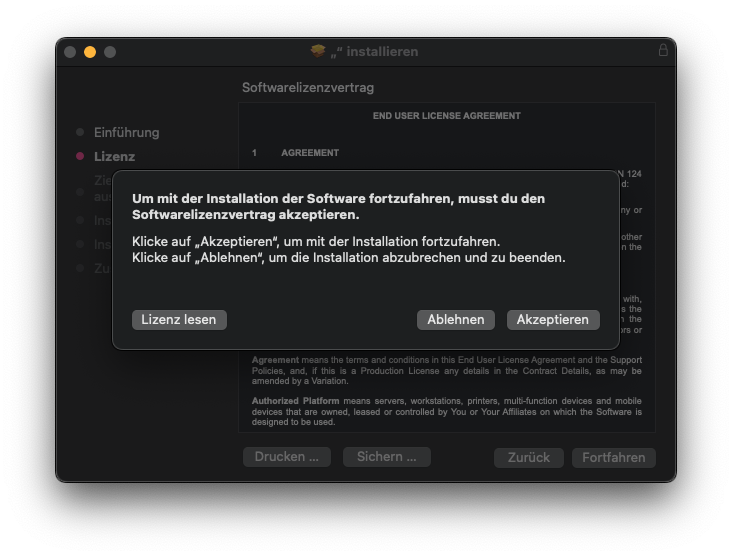Viewport: 732px width, 556px height.
Task: Select the Lizenz step label in sidebar
Action: click(x=114, y=156)
